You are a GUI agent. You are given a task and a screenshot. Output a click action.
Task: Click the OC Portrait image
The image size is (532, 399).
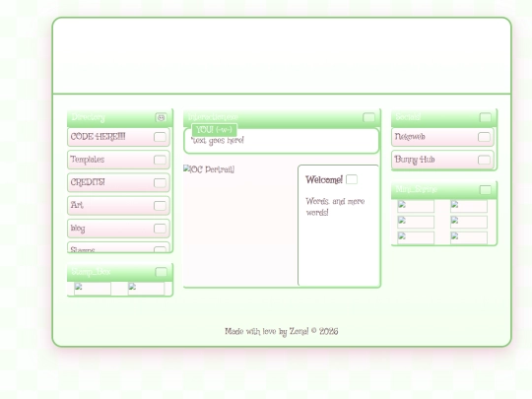click(209, 169)
